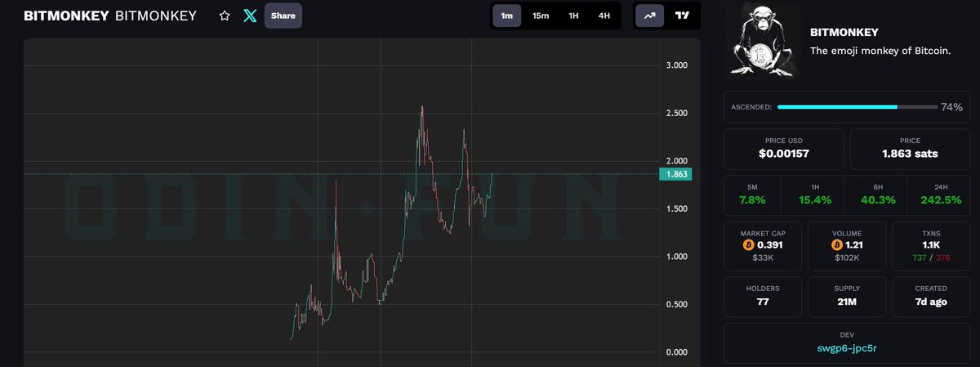Screen dimensions: 980x367
Task: Switch to the 1H timeframe
Action: point(573,16)
